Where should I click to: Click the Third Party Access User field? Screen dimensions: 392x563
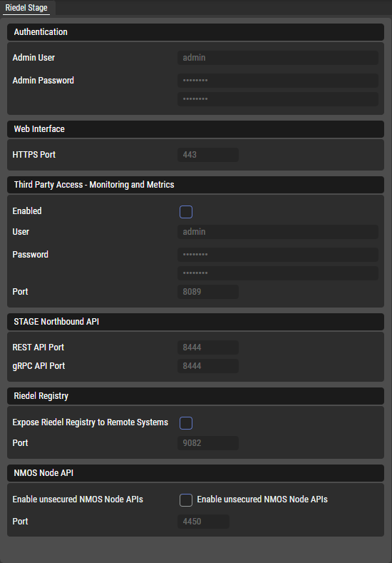[x=277, y=232]
